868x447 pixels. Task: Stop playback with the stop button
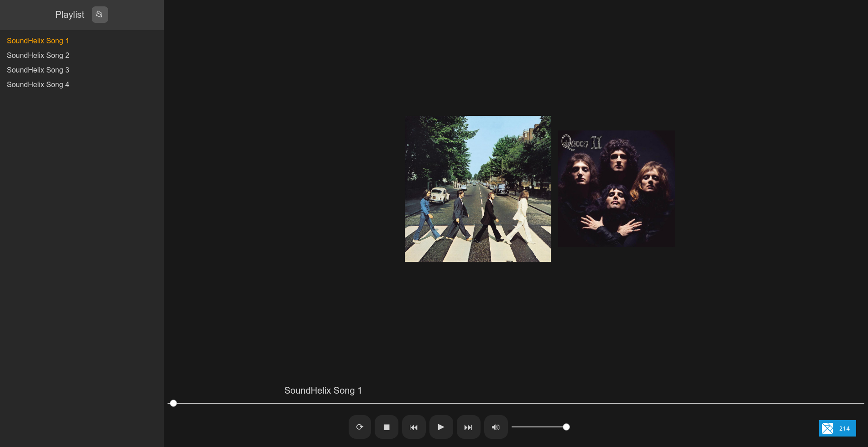coord(387,427)
